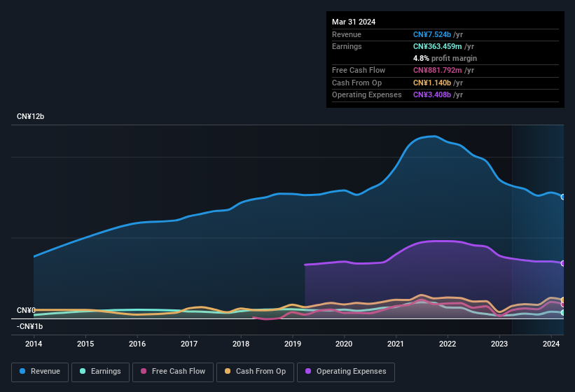This screenshot has width=575, height=392.
Task: Click the 2019 x-axis label
Action: pos(292,344)
